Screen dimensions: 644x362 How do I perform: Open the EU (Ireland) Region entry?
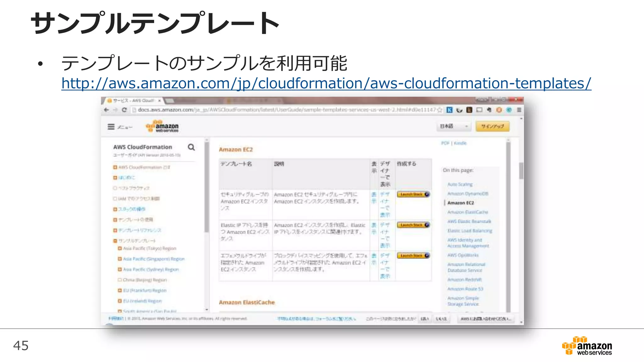tap(142, 301)
